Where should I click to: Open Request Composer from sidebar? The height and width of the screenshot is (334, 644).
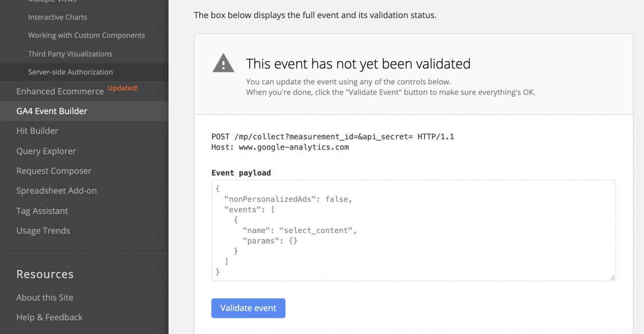pyautogui.click(x=54, y=171)
